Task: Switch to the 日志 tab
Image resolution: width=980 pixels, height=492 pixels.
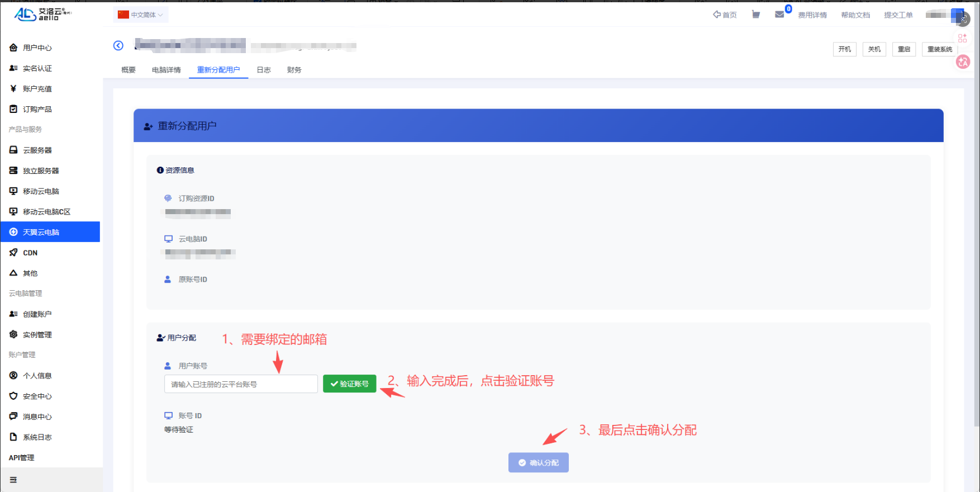Action: pyautogui.click(x=264, y=70)
